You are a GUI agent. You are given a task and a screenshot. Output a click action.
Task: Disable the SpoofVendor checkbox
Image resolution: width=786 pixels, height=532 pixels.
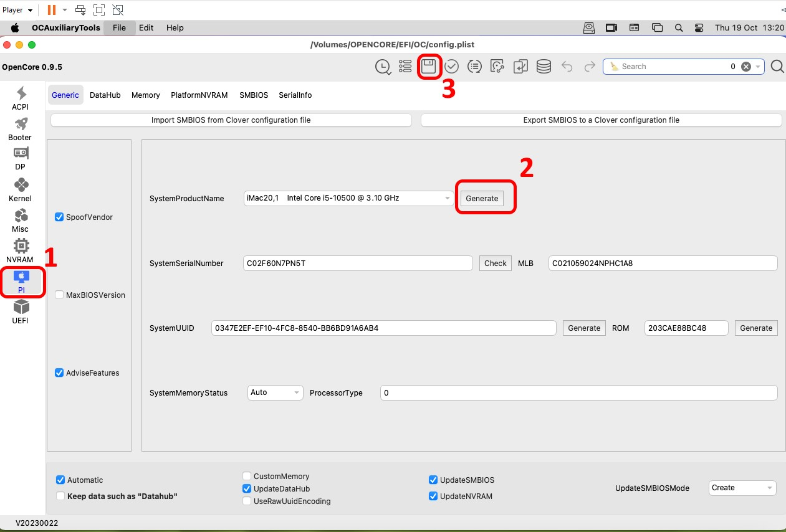coord(60,217)
